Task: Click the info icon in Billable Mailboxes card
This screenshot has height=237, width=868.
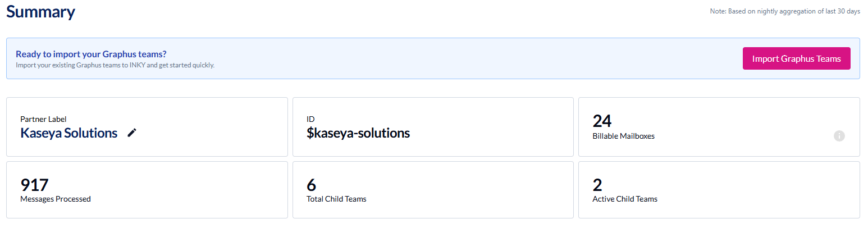Action: click(839, 136)
